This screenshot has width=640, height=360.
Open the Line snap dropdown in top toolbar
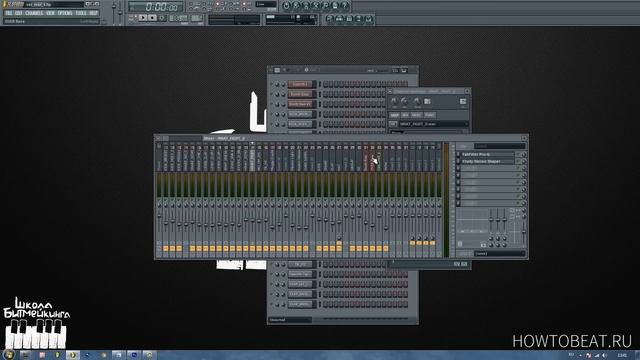point(266,4)
